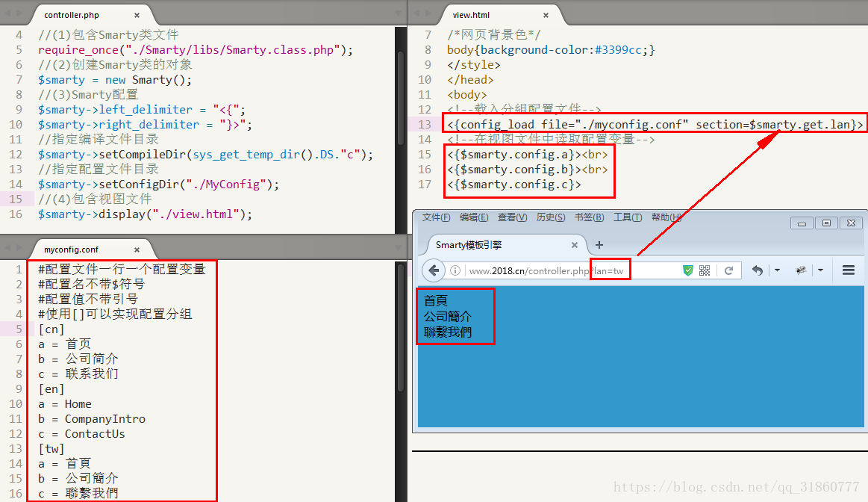Maximize the browser window
Screen dimensions: 868x502
[x=826, y=223]
